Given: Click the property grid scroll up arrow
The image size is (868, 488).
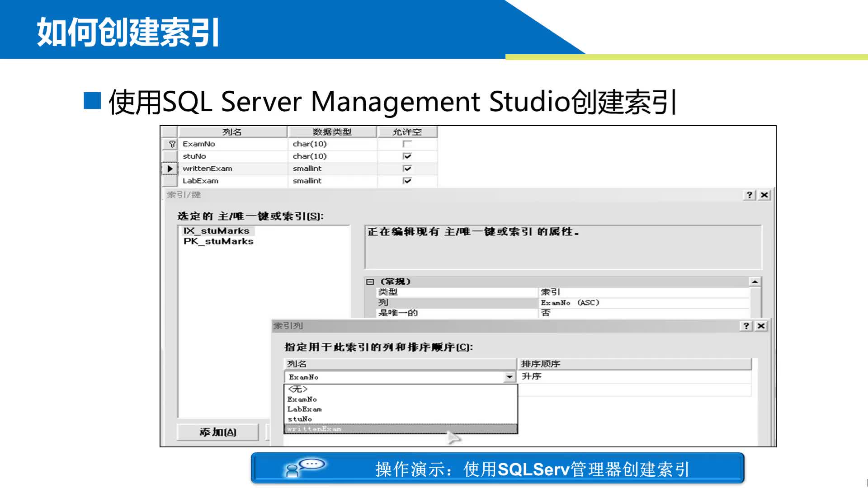Looking at the screenshot, I should tap(755, 282).
